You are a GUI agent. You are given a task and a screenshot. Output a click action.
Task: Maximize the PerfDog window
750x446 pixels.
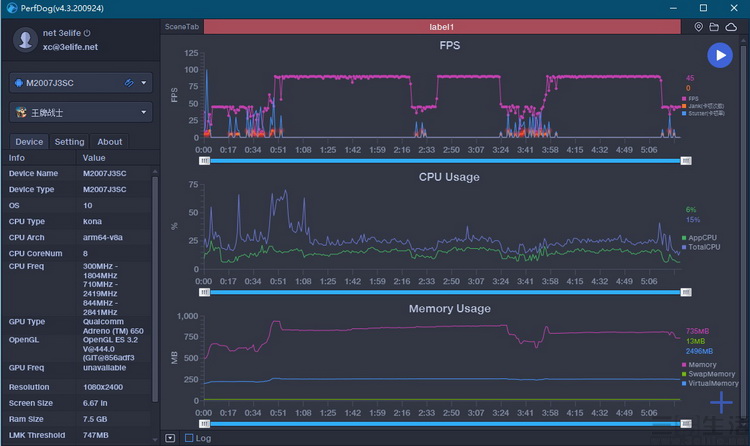point(703,8)
